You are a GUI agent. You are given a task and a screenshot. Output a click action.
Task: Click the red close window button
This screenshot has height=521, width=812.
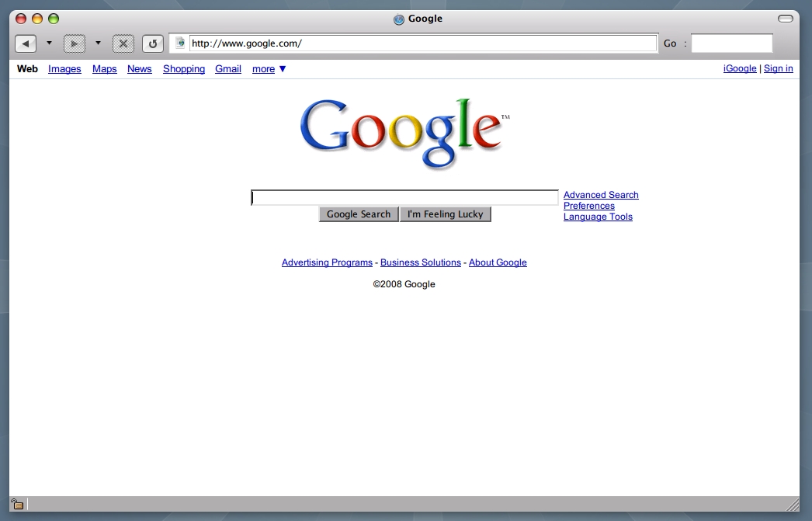(21, 19)
